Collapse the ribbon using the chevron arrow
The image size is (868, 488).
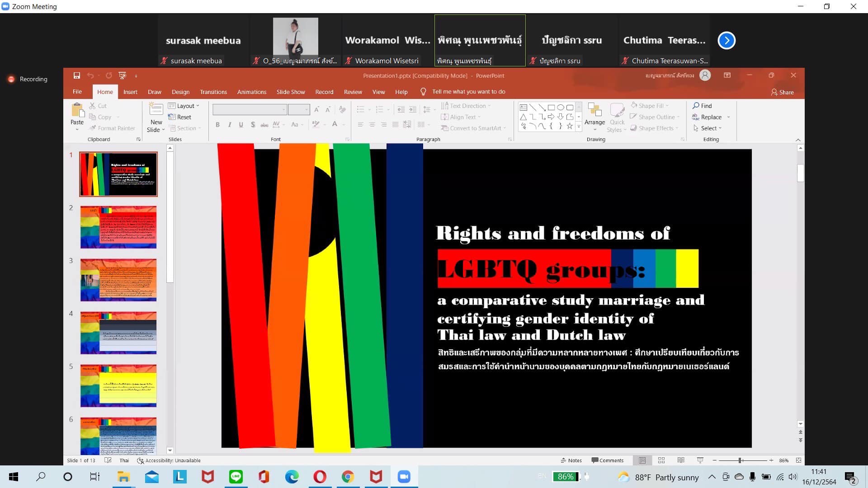click(798, 140)
